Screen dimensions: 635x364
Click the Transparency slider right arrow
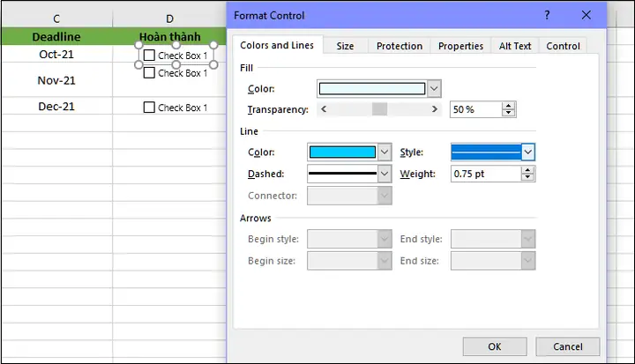(435, 109)
